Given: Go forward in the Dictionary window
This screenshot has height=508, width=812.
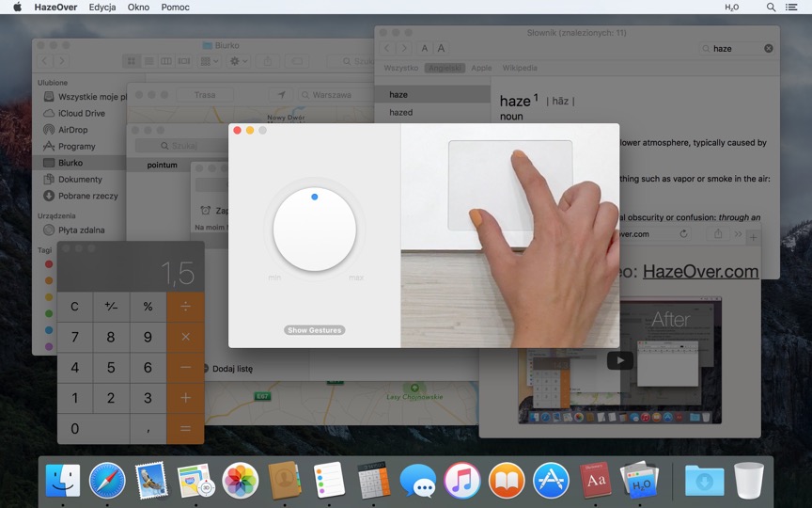Looking at the screenshot, I should [404, 48].
